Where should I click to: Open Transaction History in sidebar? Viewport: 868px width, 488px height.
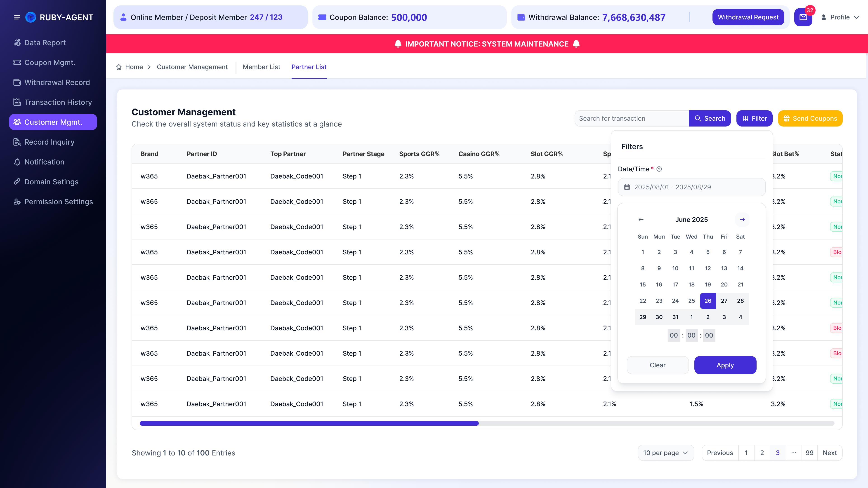point(53,102)
